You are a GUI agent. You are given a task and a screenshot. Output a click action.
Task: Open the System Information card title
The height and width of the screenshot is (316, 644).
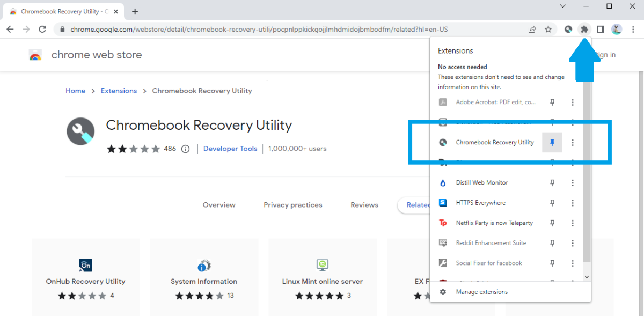pyautogui.click(x=204, y=281)
